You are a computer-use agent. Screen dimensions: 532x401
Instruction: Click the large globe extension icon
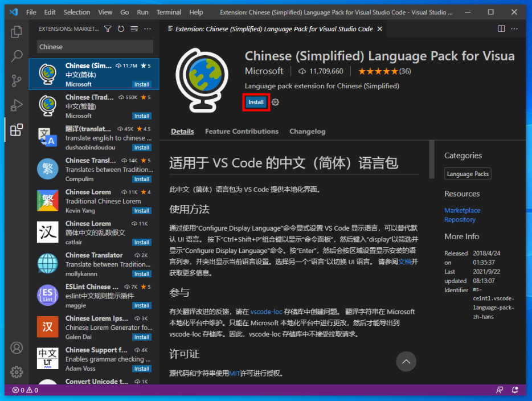(202, 80)
